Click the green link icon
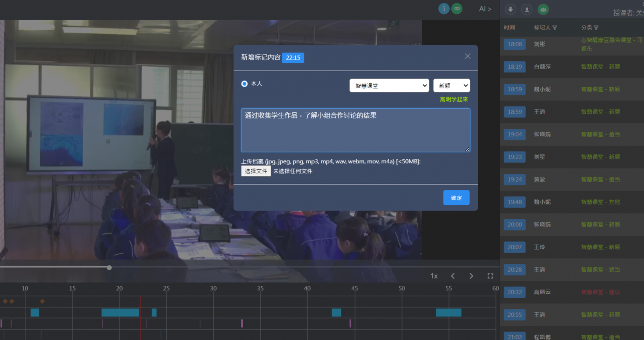Image resolution: width=644 pixels, height=340 pixels. [x=457, y=9]
